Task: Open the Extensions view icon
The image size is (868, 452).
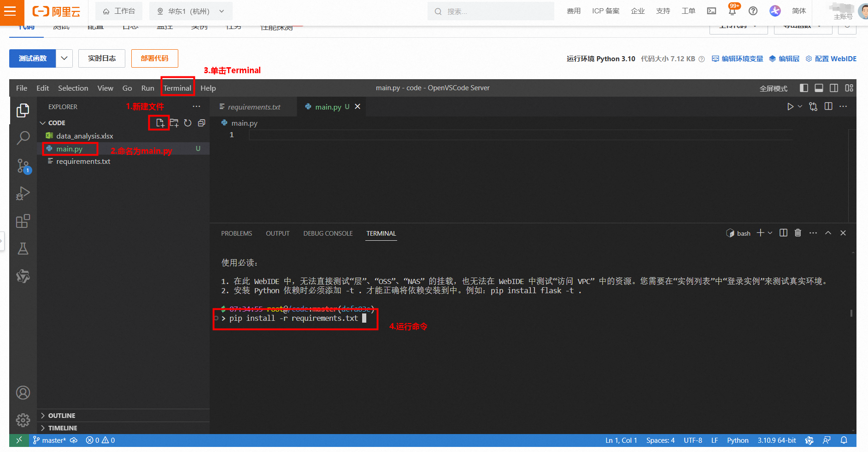Action: [23, 221]
